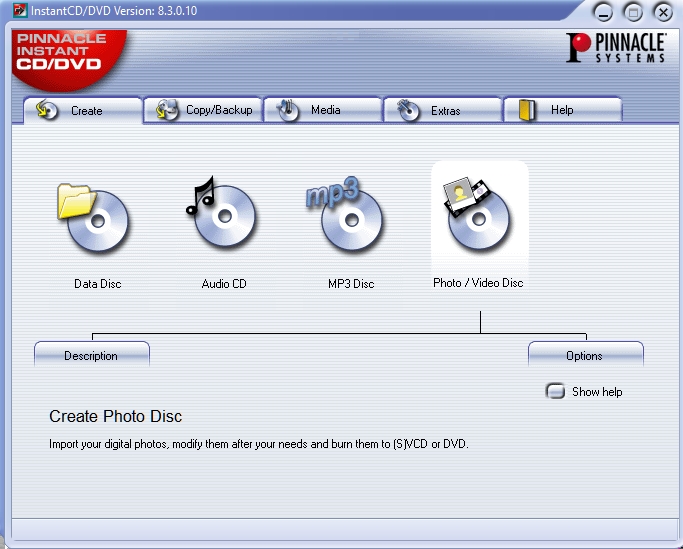Click the Help tab's book icon
The image size is (683, 549).
[527, 110]
